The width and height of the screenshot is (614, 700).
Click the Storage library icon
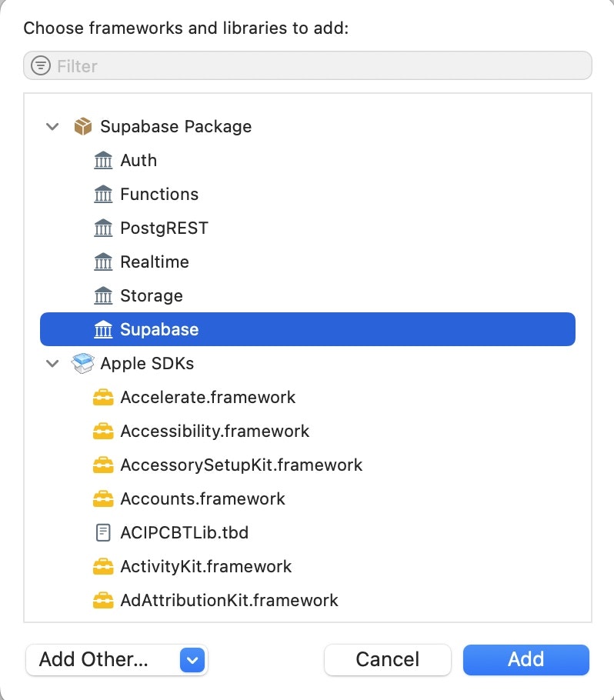click(x=102, y=295)
